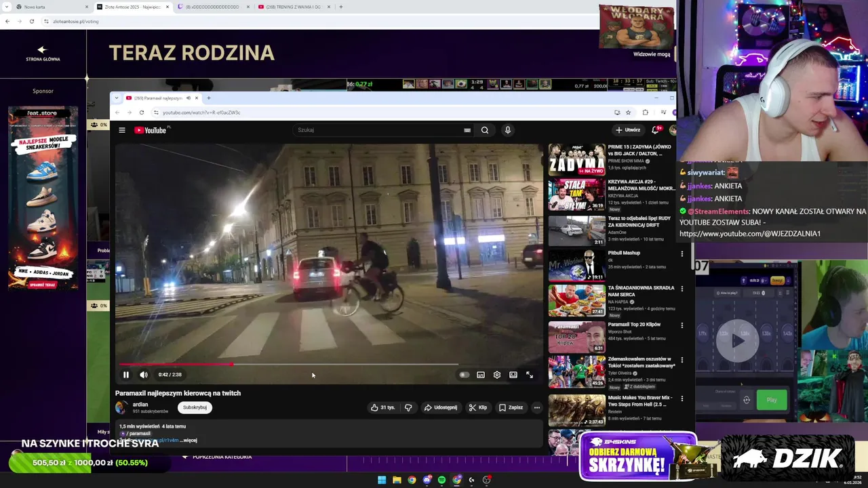Image resolution: width=868 pixels, height=488 pixels.
Task: Open new tab in YouTube window
Action: coord(209,98)
